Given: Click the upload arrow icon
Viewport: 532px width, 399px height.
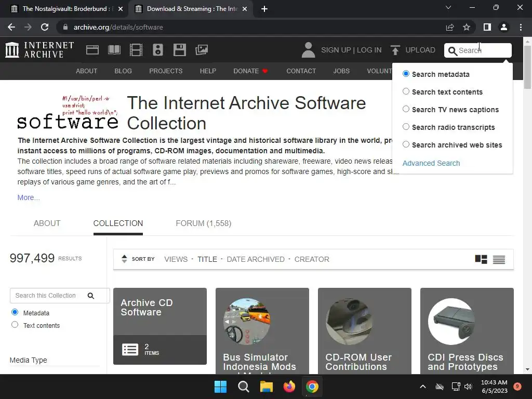Looking at the screenshot, I should pos(395,50).
